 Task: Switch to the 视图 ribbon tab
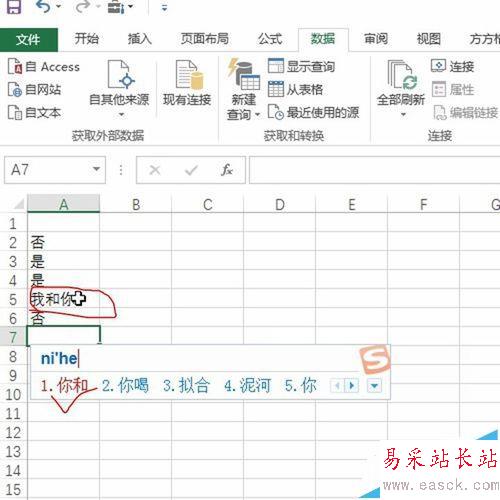(429, 39)
